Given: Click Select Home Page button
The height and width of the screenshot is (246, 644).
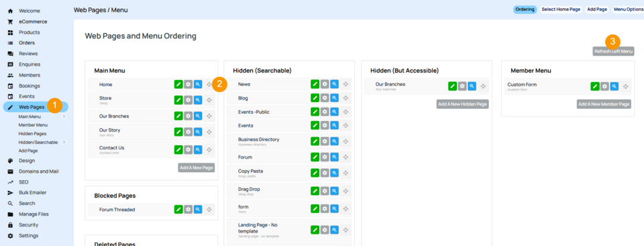Looking at the screenshot, I should click(x=561, y=9).
